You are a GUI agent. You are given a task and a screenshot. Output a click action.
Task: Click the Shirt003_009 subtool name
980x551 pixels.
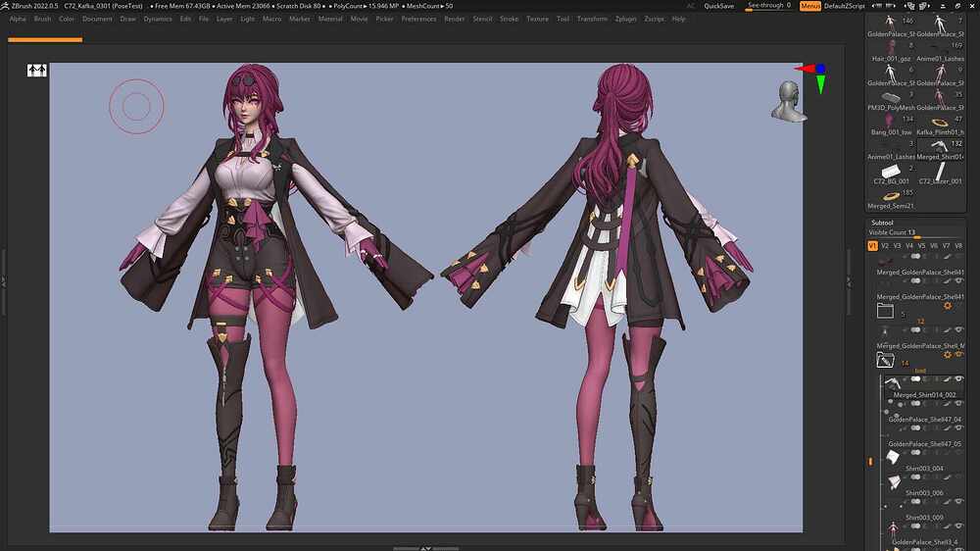924,518
